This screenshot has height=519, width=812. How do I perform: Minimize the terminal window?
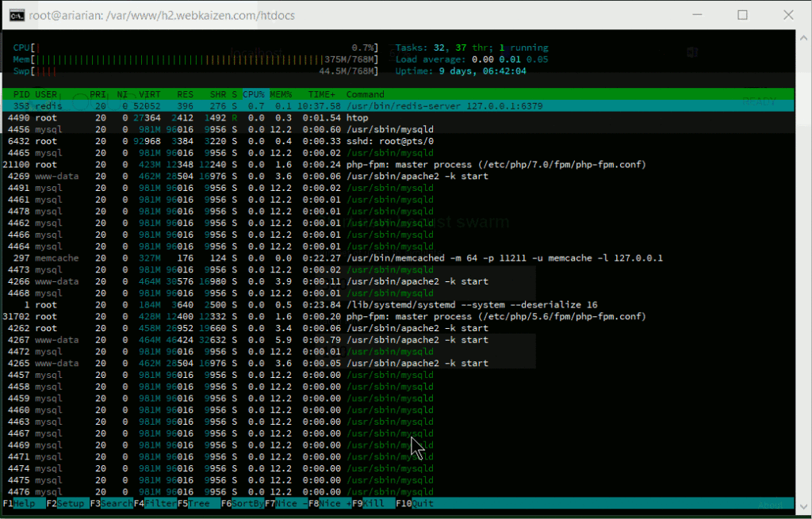[698, 15]
